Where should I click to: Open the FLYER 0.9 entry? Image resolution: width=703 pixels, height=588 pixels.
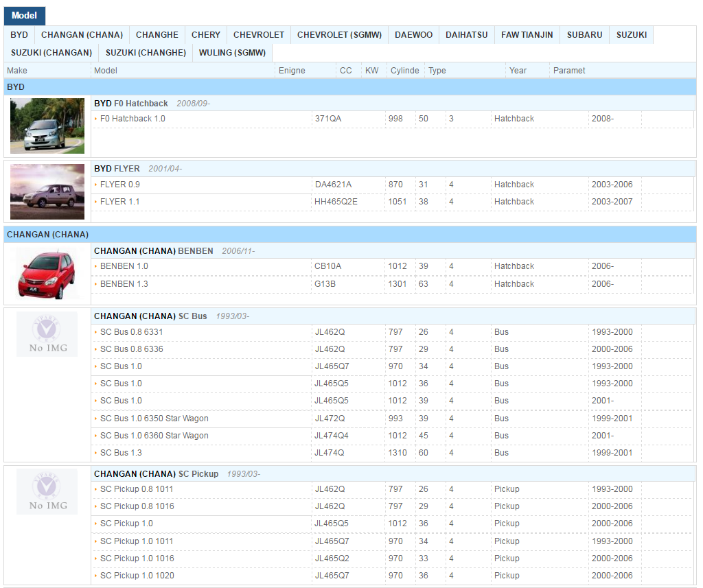coord(119,185)
